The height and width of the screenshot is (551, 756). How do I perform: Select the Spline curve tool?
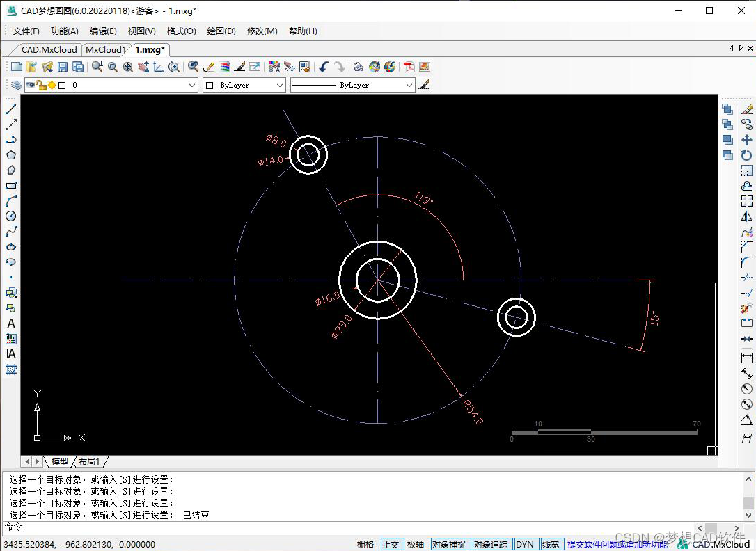tap(11, 232)
